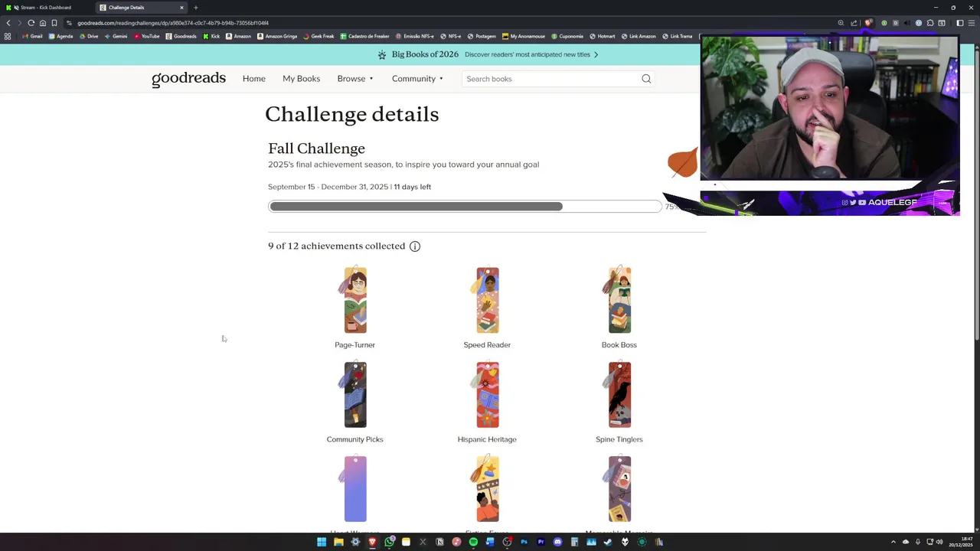Open Windows Start menu
This screenshot has width=980, height=551.
[322, 542]
